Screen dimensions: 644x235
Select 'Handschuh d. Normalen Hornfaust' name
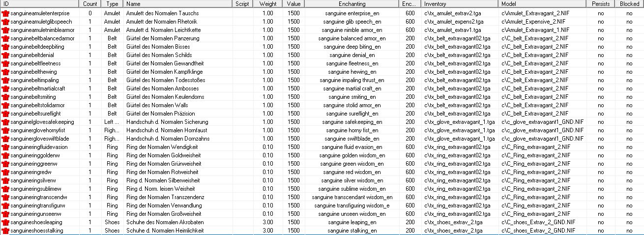click(x=166, y=130)
